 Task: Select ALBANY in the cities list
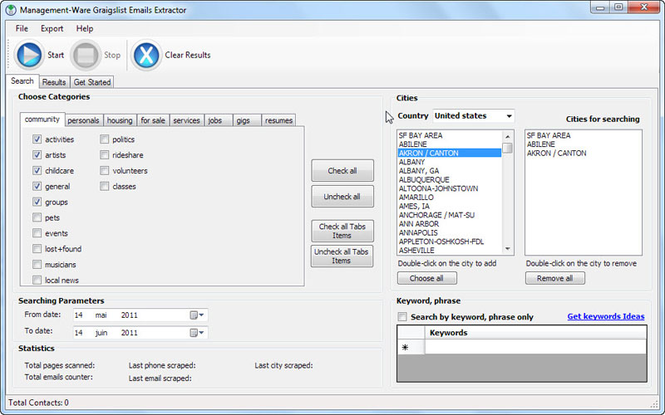point(449,162)
